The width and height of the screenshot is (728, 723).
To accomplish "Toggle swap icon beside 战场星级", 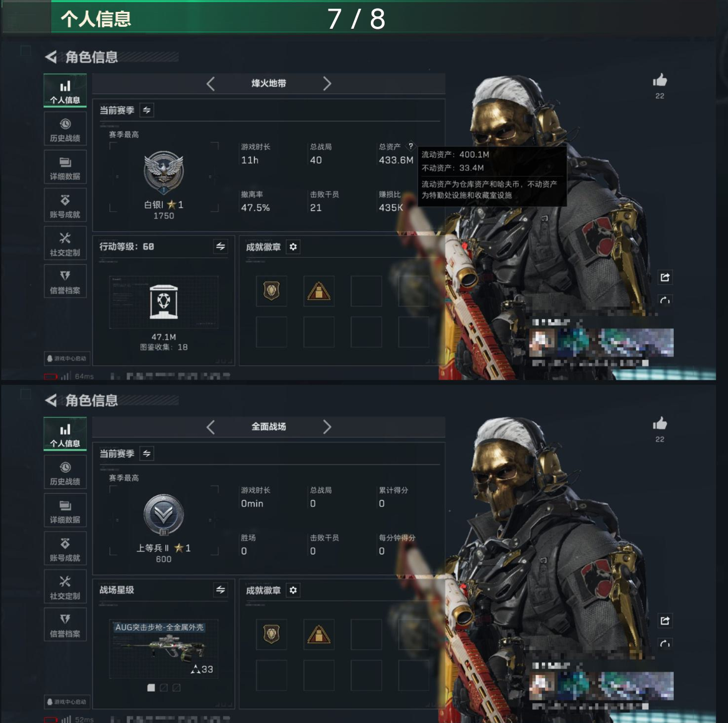I will 220,590.
